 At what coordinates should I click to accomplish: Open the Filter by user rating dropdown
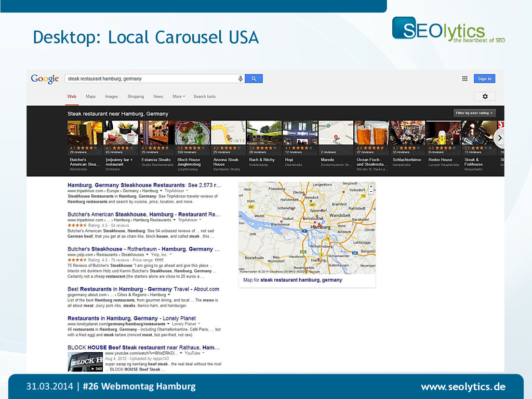point(475,113)
